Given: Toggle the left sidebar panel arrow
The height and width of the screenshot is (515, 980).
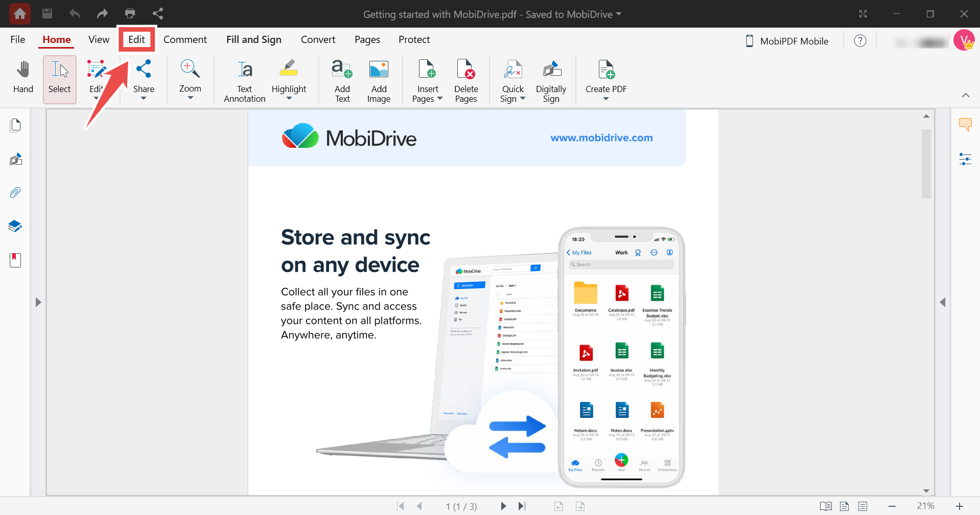Looking at the screenshot, I should coord(38,302).
